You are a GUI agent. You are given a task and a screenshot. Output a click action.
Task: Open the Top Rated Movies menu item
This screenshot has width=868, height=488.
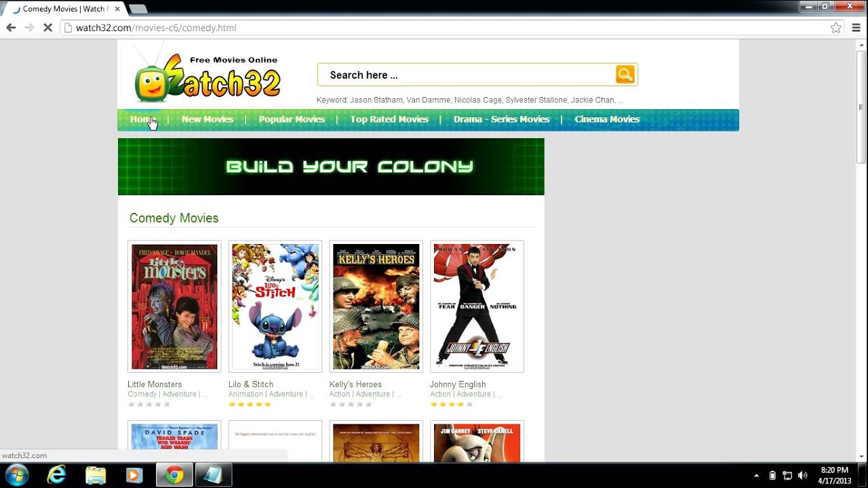tap(389, 119)
